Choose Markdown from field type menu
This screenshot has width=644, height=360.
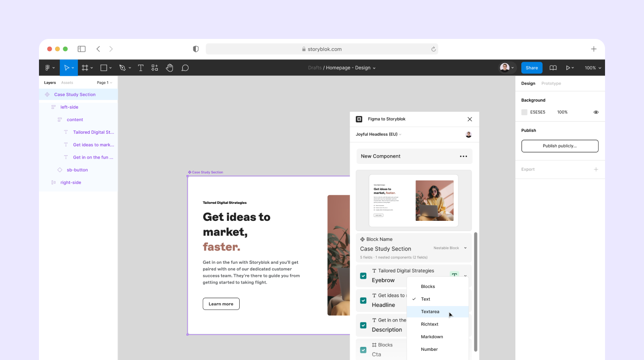(437, 337)
